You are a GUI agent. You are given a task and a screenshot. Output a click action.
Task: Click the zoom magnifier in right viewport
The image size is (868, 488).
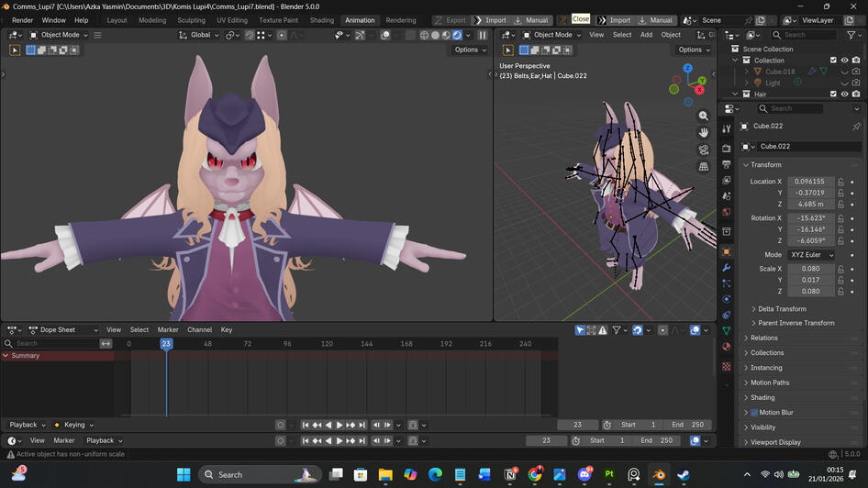[703, 116]
